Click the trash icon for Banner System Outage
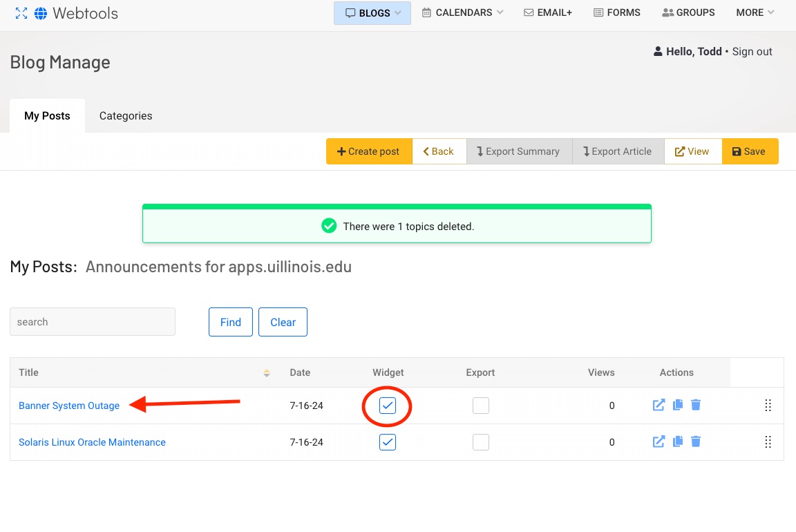796x532 pixels. coord(696,406)
